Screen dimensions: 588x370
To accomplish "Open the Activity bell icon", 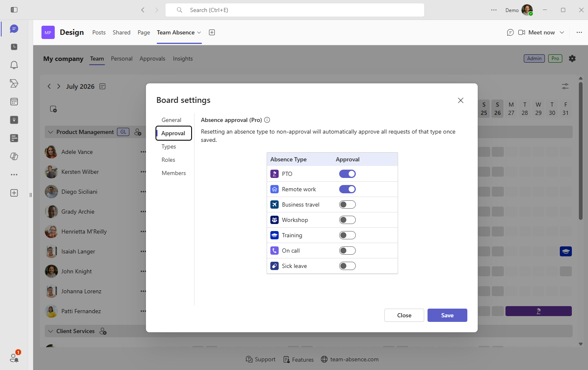I will pos(14,65).
